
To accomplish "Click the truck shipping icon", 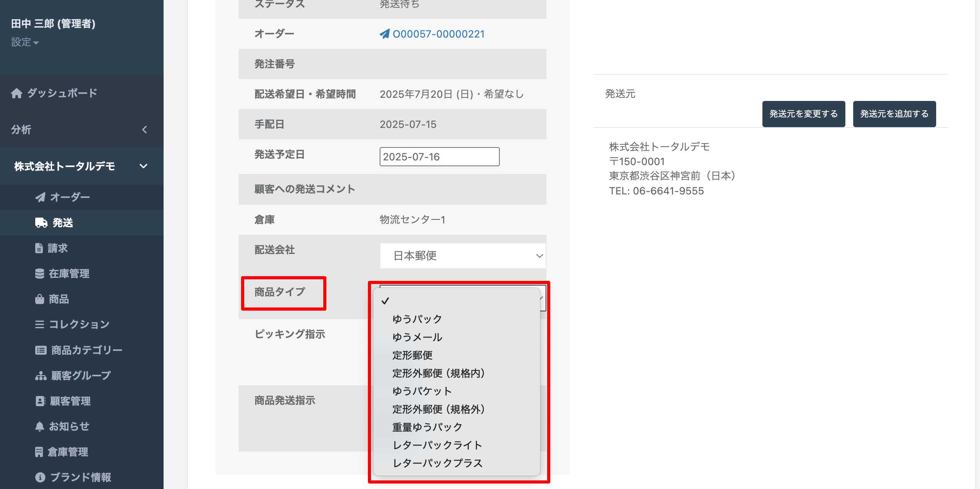I will coord(41,223).
